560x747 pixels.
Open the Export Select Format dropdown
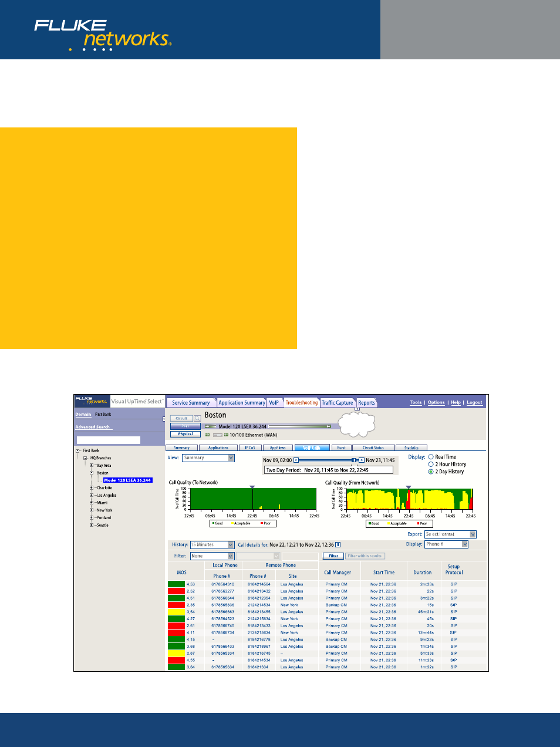point(450,534)
